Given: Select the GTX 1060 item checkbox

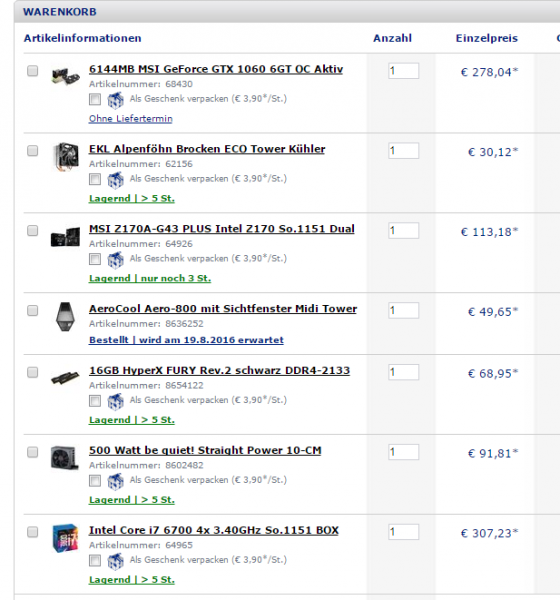Looking at the screenshot, I should [x=33, y=71].
